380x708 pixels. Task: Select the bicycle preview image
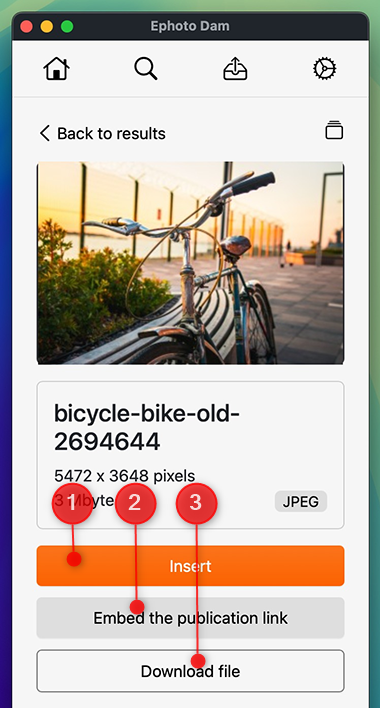click(190, 263)
